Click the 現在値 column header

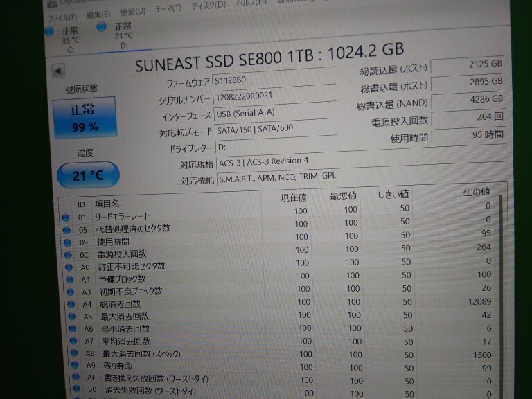click(294, 197)
